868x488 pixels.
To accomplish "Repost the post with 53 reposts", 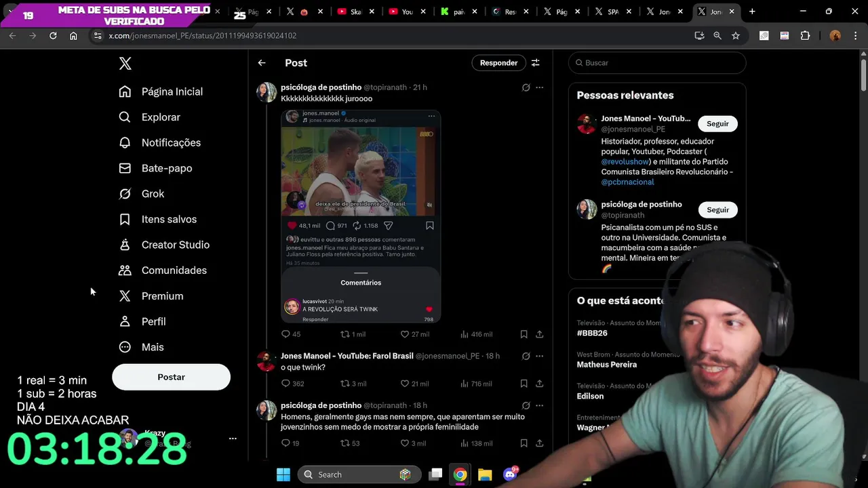I will [350, 443].
